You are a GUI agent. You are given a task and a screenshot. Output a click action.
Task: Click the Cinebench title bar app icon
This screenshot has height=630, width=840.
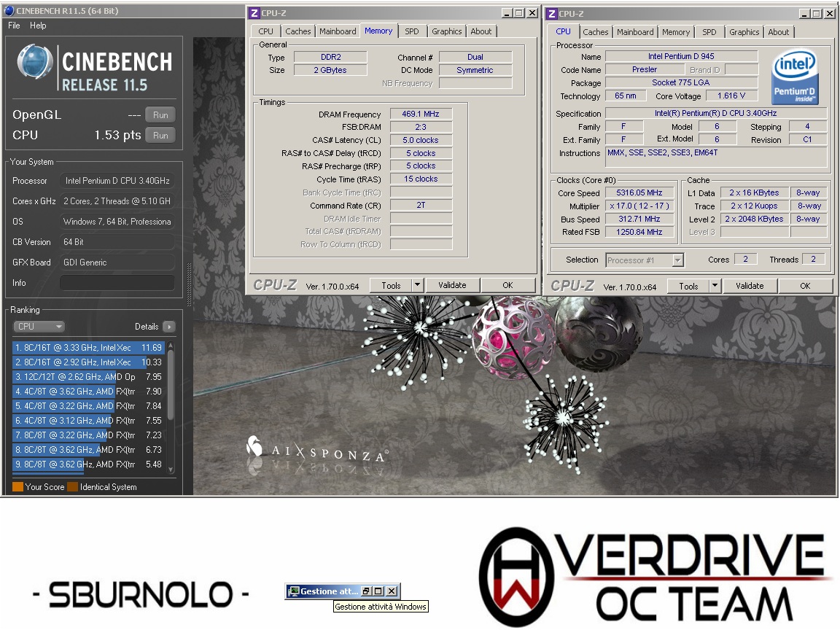click(9, 10)
